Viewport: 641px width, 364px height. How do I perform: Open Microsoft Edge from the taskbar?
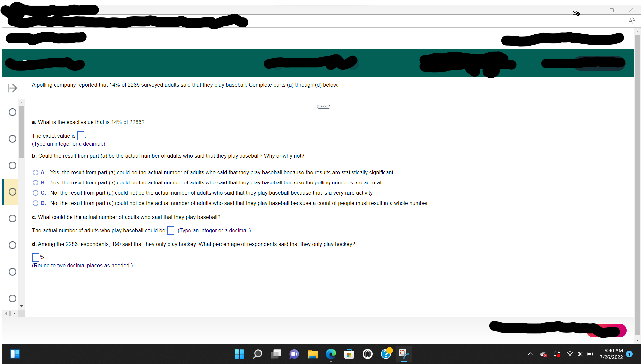pos(331,354)
